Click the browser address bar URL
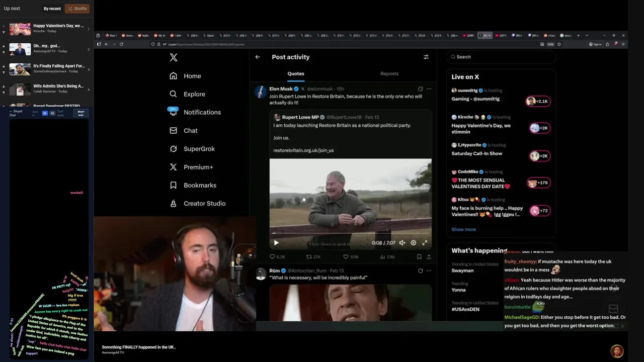 (207, 44)
